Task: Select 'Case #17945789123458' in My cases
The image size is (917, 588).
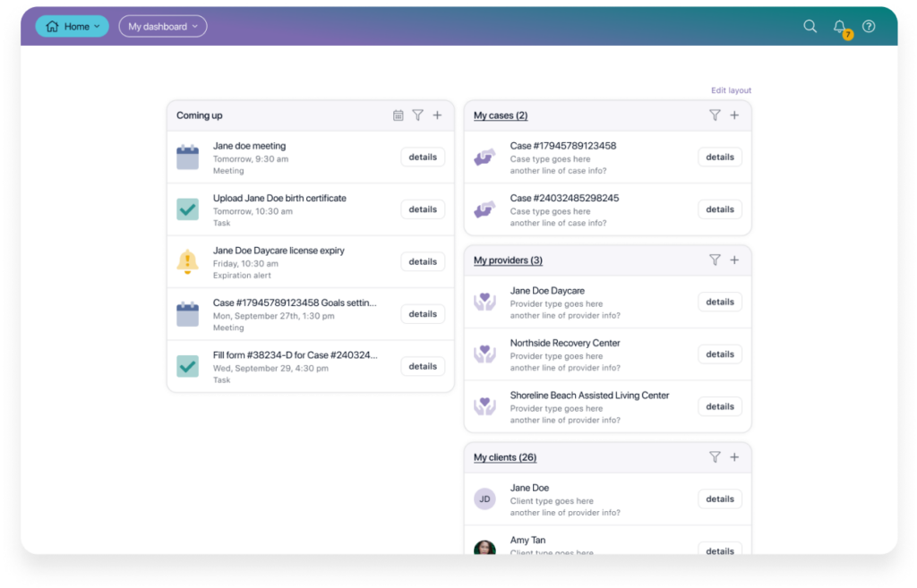Action: click(x=563, y=146)
